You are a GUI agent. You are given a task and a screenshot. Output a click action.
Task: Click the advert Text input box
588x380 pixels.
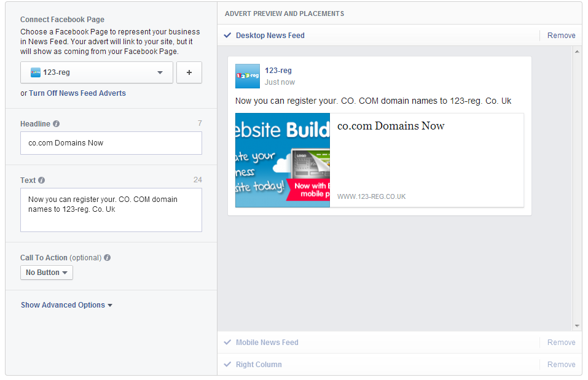click(111, 210)
